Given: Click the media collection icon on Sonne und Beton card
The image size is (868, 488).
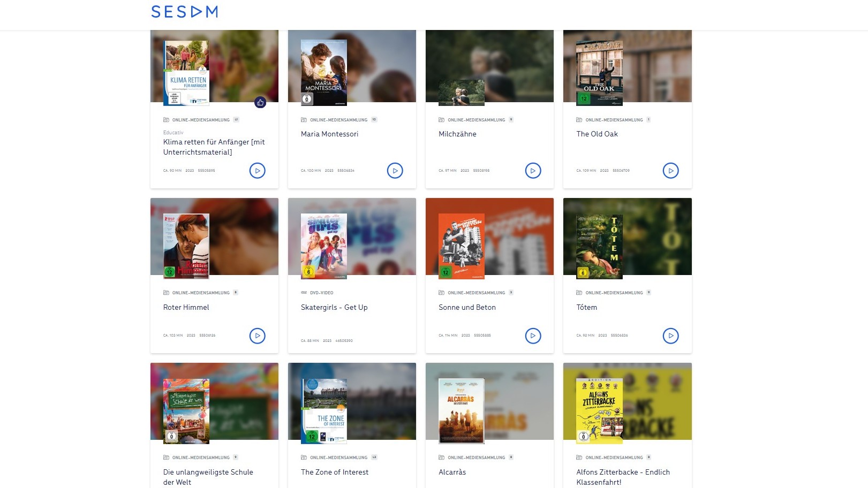Looking at the screenshot, I should pos(441,293).
